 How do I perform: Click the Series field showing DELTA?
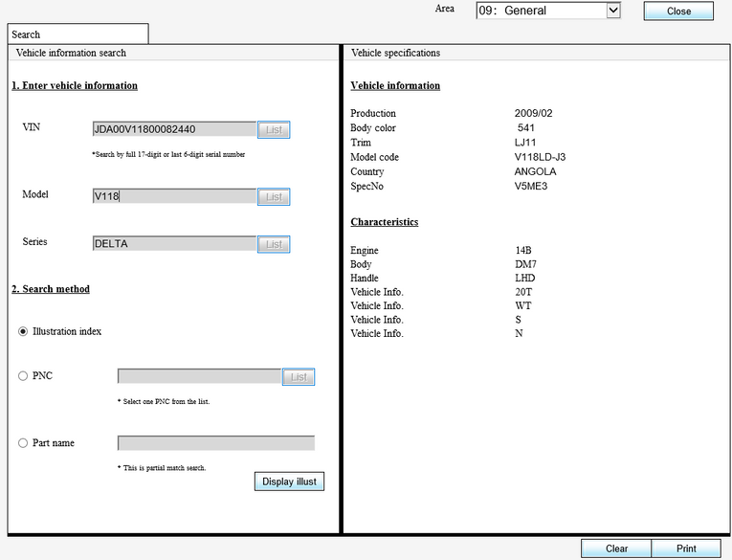tap(174, 244)
